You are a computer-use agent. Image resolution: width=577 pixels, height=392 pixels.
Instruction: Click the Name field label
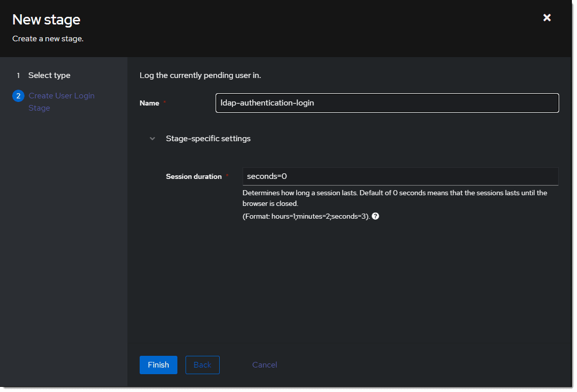[149, 103]
